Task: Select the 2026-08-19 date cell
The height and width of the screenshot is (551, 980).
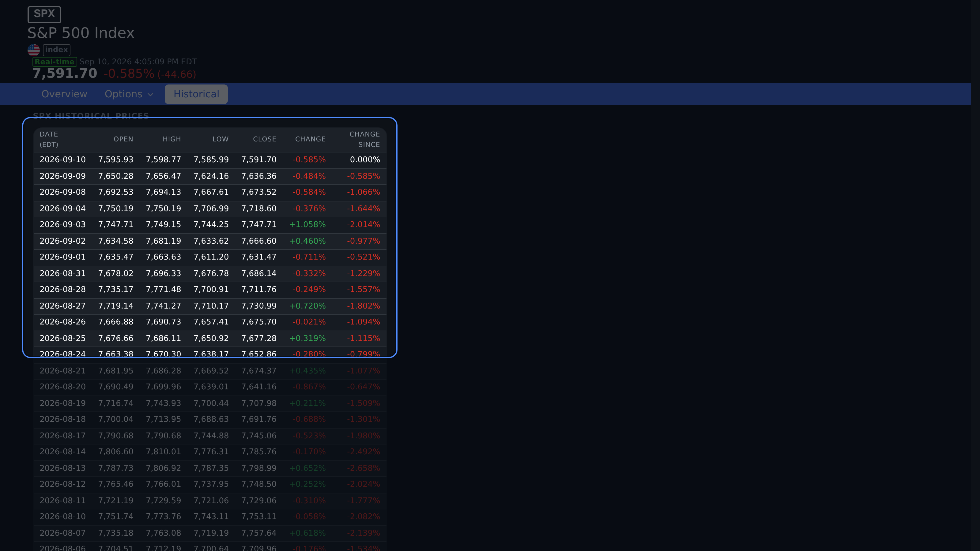Action: [x=62, y=403]
